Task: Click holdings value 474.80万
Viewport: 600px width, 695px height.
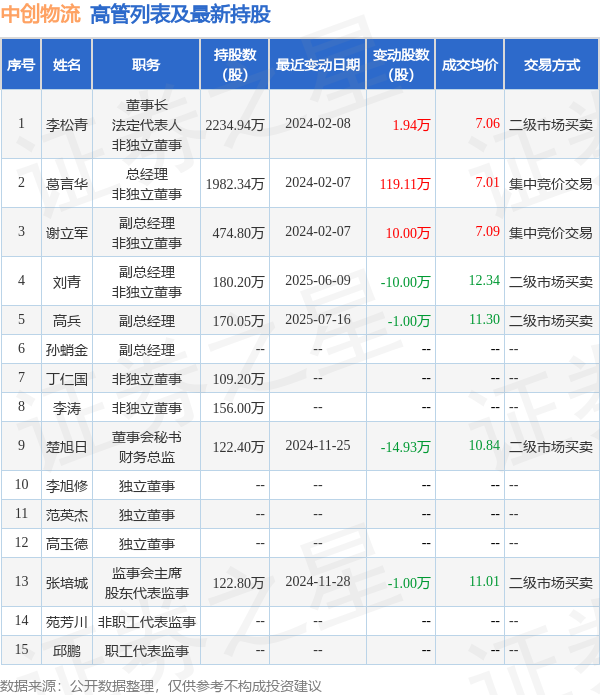Action: 238,233
